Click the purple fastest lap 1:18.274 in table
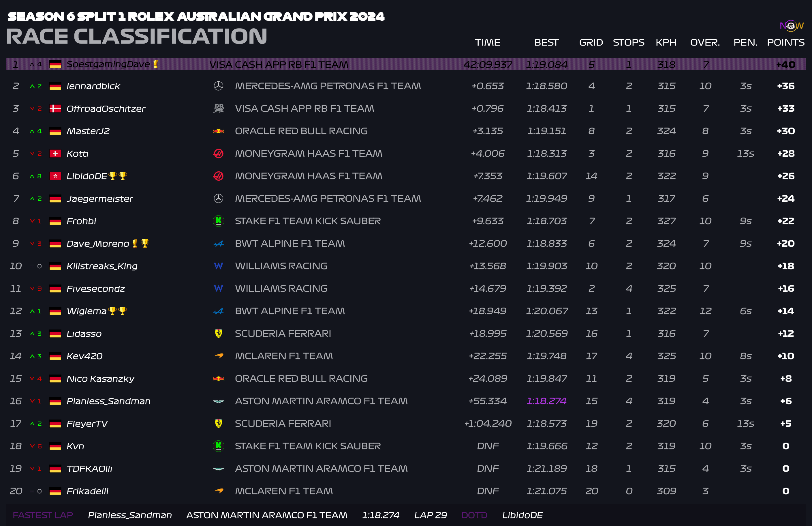 (546, 401)
